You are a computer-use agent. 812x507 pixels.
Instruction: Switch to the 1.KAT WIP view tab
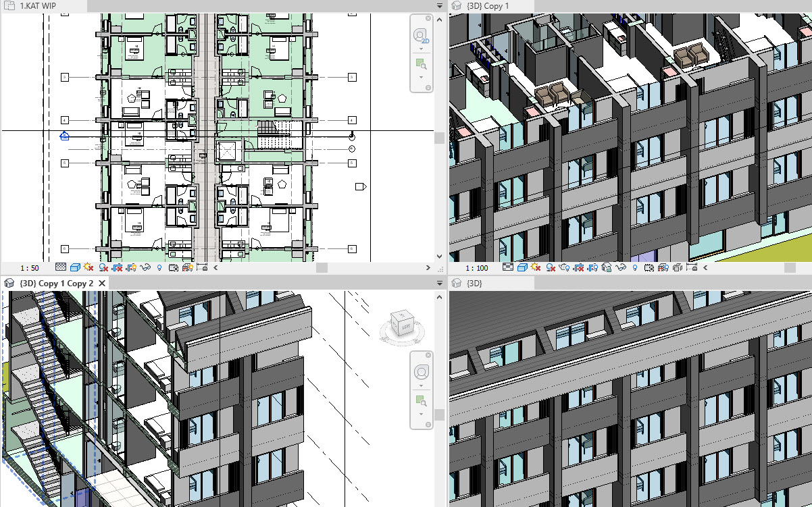[x=38, y=5]
